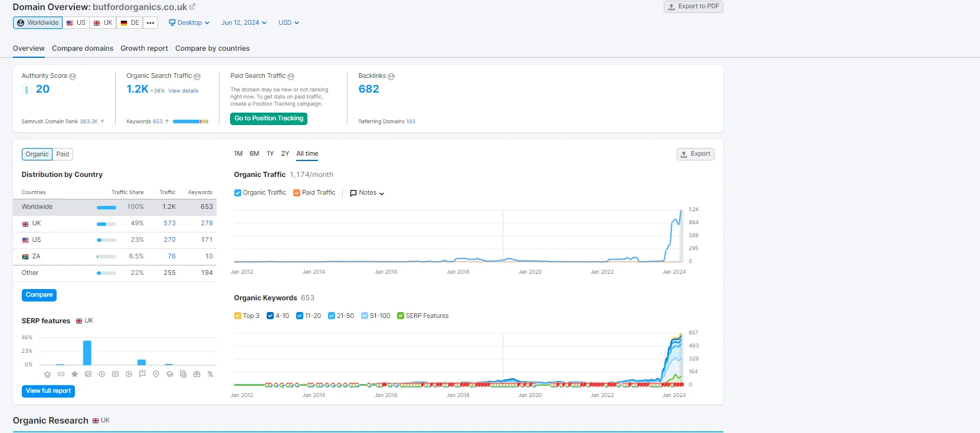Click the briefcase jobs SERP icon
The height and width of the screenshot is (433, 980).
pyautogui.click(x=196, y=374)
